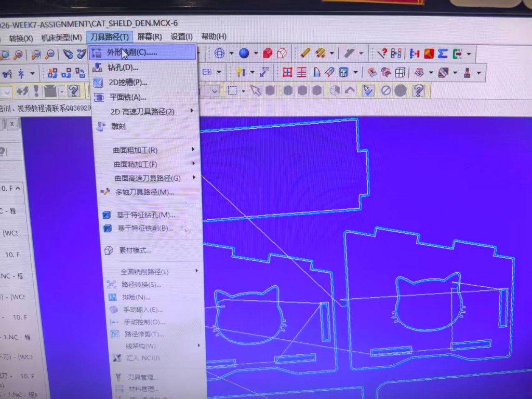Screen dimensions: 532x399
Task: Open the 机床类型(M) menu
Action: click(61, 37)
